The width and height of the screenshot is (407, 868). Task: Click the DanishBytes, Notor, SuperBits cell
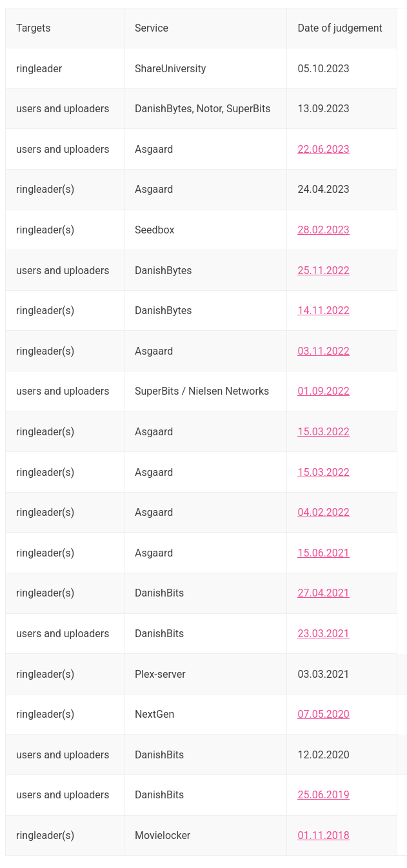click(203, 108)
